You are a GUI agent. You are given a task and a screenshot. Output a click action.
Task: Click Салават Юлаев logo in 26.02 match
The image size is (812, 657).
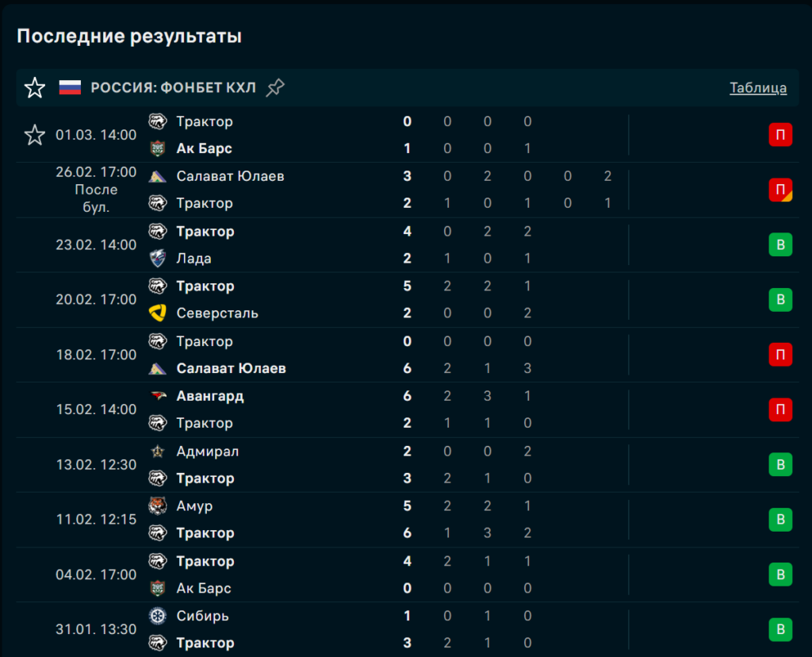point(158,176)
